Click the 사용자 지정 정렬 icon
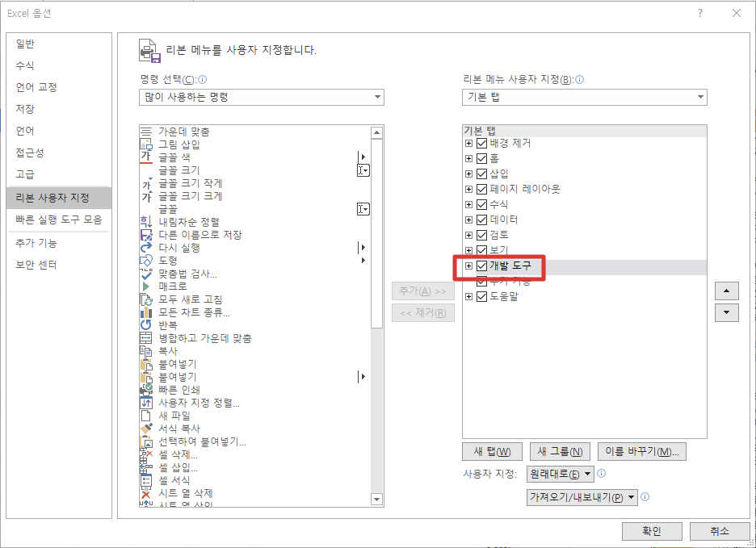The width and height of the screenshot is (756, 548). pyautogui.click(x=146, y=403)
